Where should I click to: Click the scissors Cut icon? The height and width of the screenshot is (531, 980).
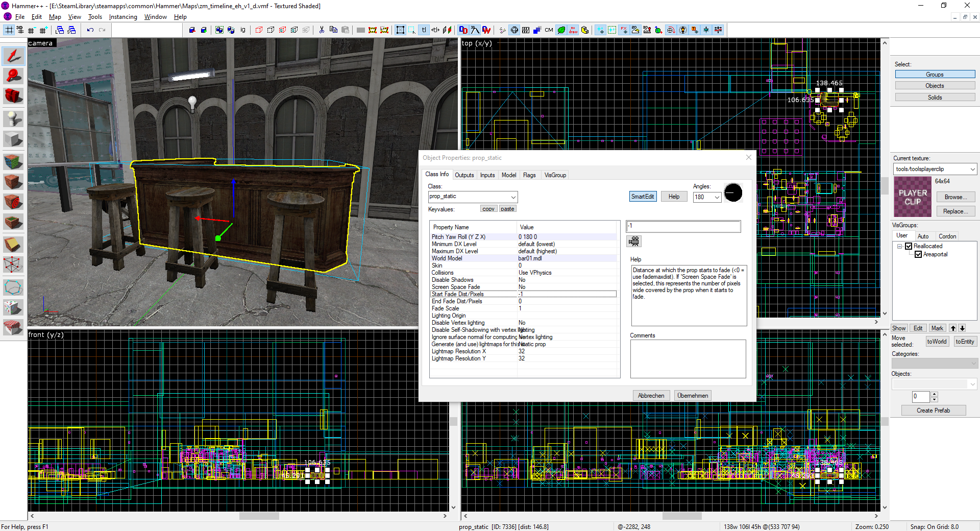pos(322,30)
